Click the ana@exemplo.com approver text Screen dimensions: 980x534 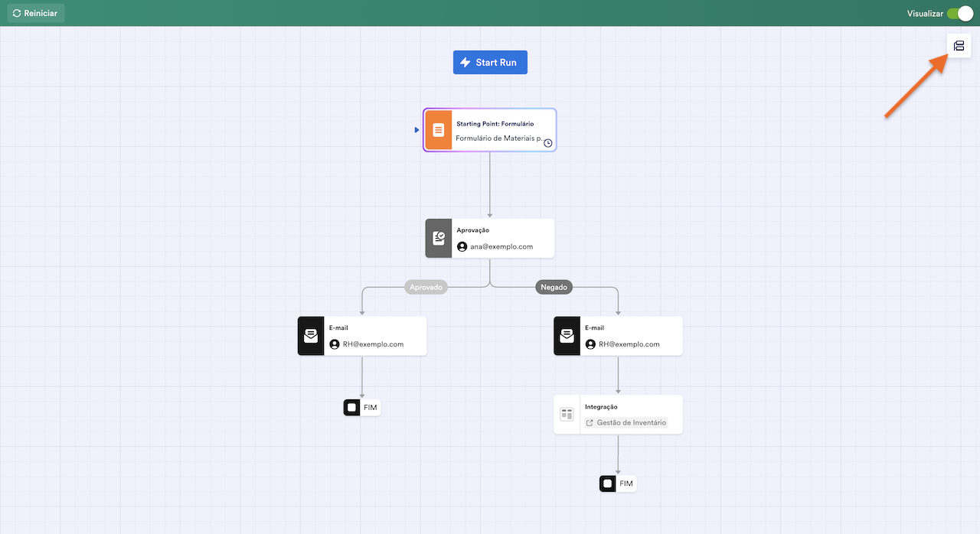click(501, 247)
